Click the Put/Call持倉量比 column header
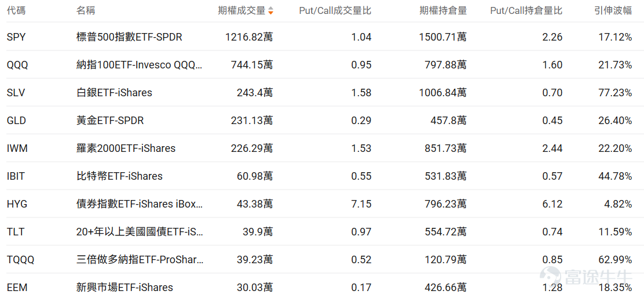The width and height of the screenshot is (644, 298). point(526,10)
